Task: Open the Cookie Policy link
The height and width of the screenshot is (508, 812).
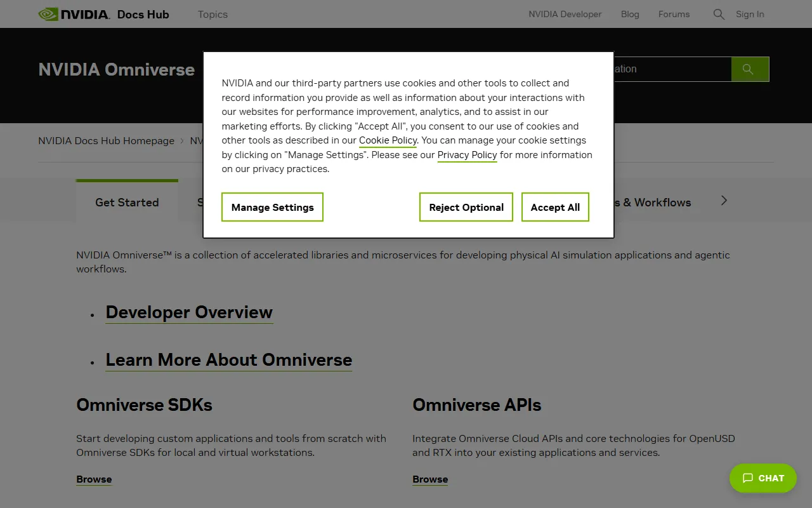Action: 388,140
